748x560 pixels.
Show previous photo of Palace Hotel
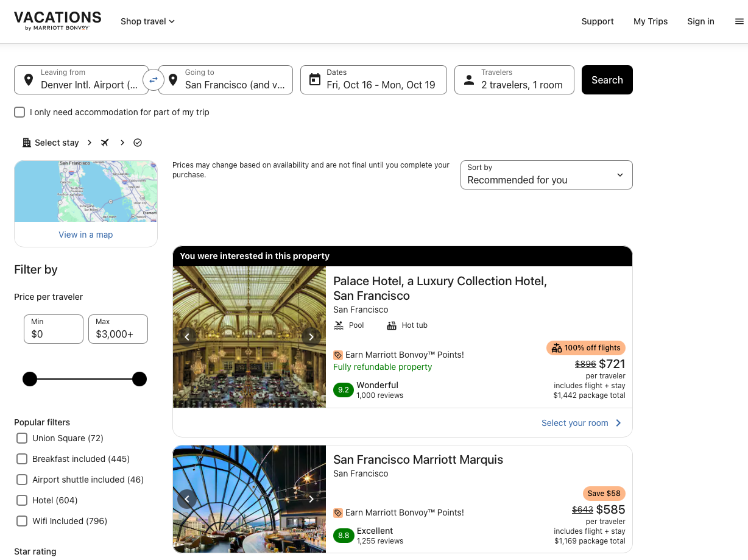[187, 336]
